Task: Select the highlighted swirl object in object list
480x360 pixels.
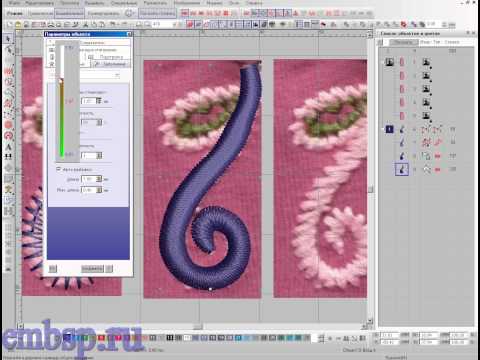Action: point(402,169)
